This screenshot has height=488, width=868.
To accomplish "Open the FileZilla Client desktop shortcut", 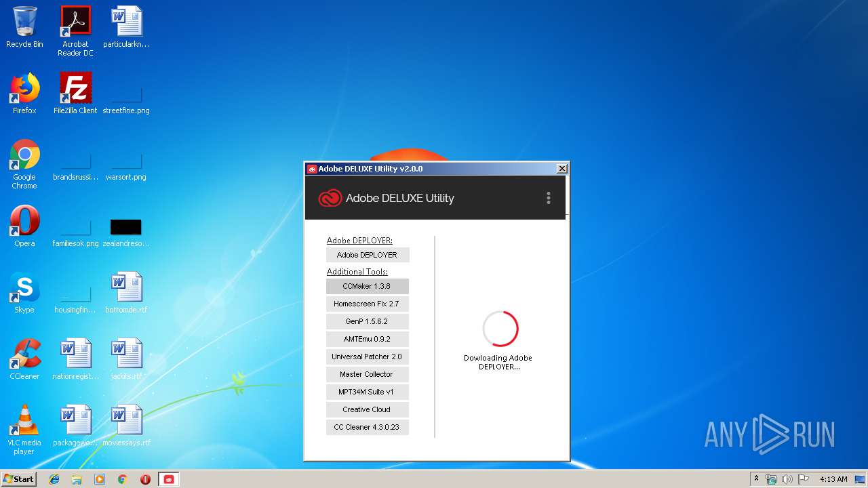I will [x=75, y=94].
